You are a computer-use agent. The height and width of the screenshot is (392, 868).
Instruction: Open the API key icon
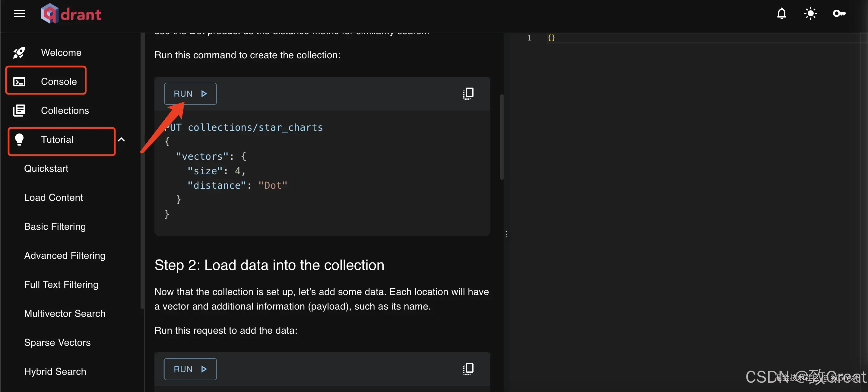(839, 14)
